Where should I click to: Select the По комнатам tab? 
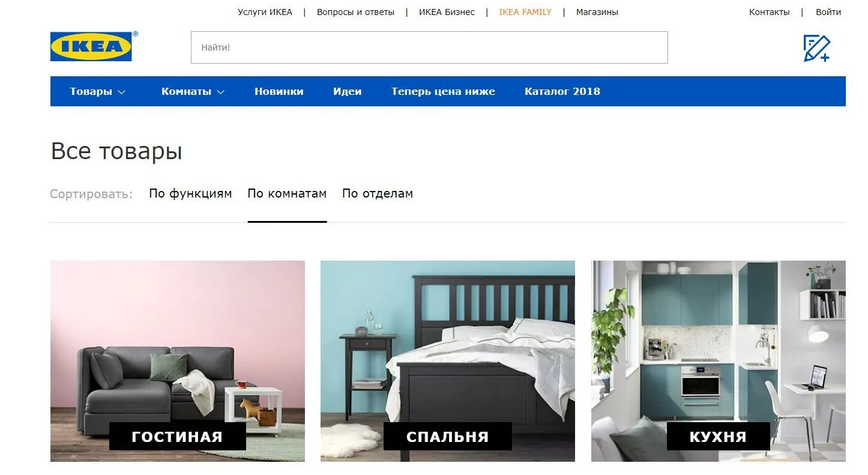(x=287, y=194)
